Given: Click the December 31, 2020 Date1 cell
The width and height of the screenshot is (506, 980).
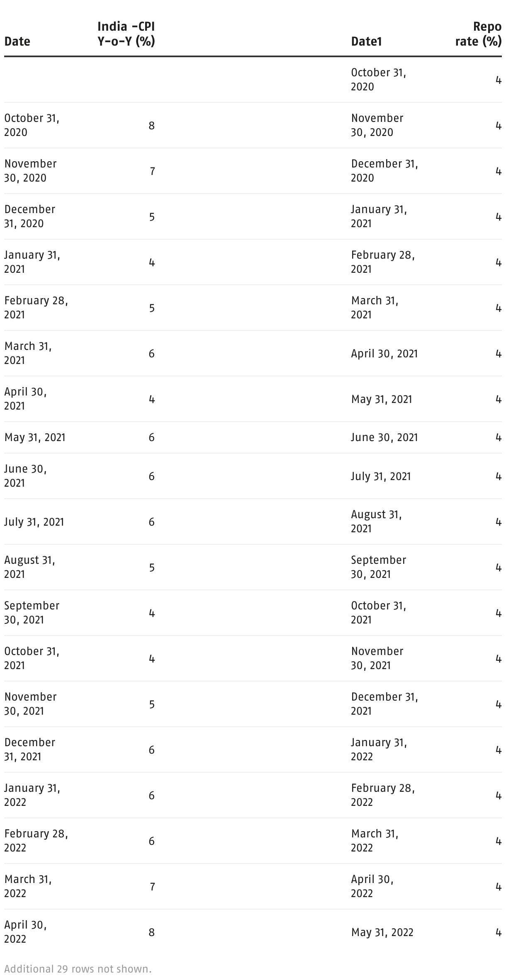Looking at the screenshot, I should click(384, 171).
